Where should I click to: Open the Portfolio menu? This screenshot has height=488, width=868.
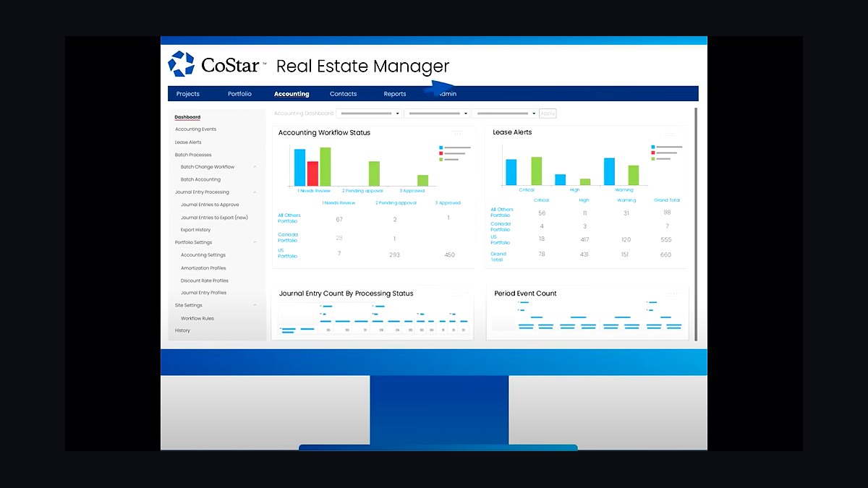(239, 94)
